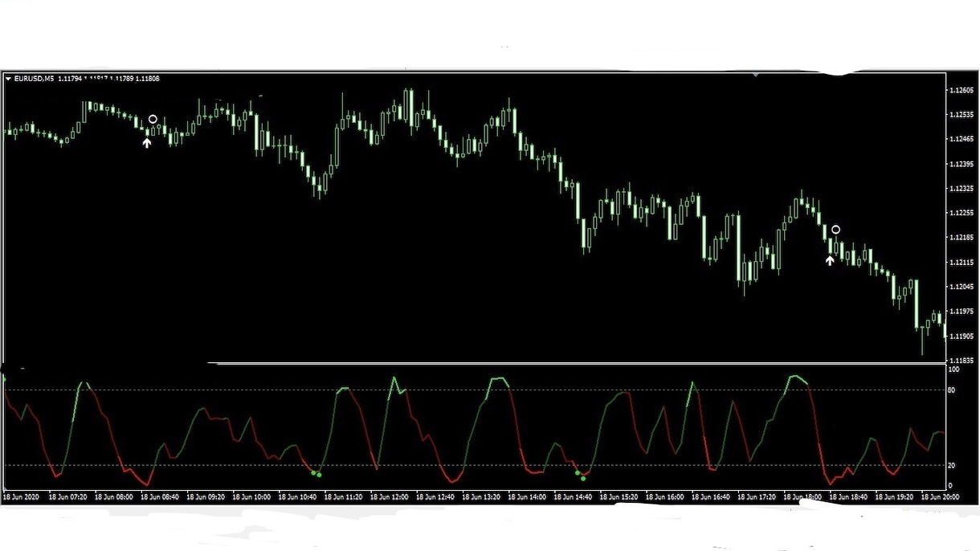Click the 18 Jun 12:00 time label

click(388, 497)
